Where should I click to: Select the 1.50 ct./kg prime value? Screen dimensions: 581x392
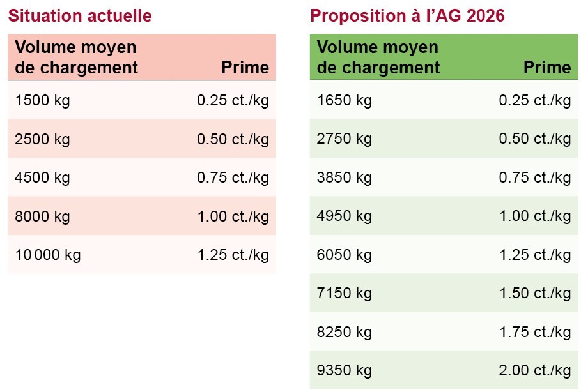point(535,294)
